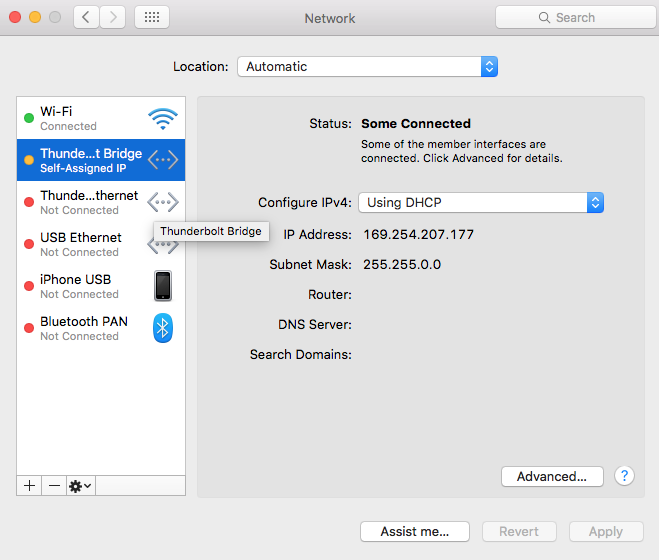This screenshot has width=659, height=560.
Task: Click the Thunderbolt Ethernet arrows icon
Action: click(162, 202)
